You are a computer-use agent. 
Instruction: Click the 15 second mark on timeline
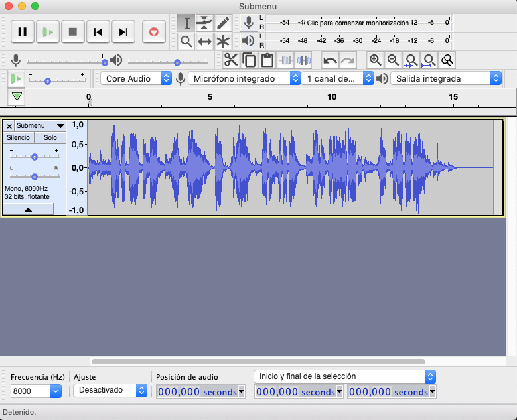coord(453,97)
